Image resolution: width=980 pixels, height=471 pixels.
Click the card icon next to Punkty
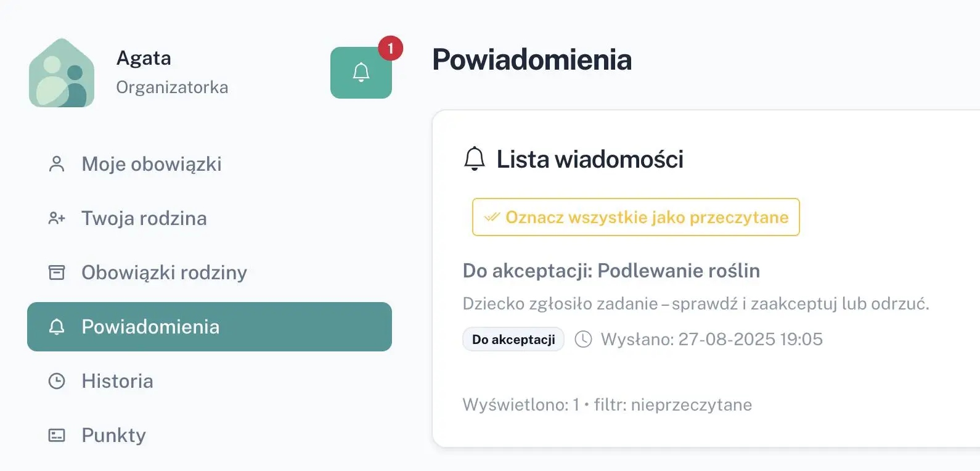click(x=57, y=435)
